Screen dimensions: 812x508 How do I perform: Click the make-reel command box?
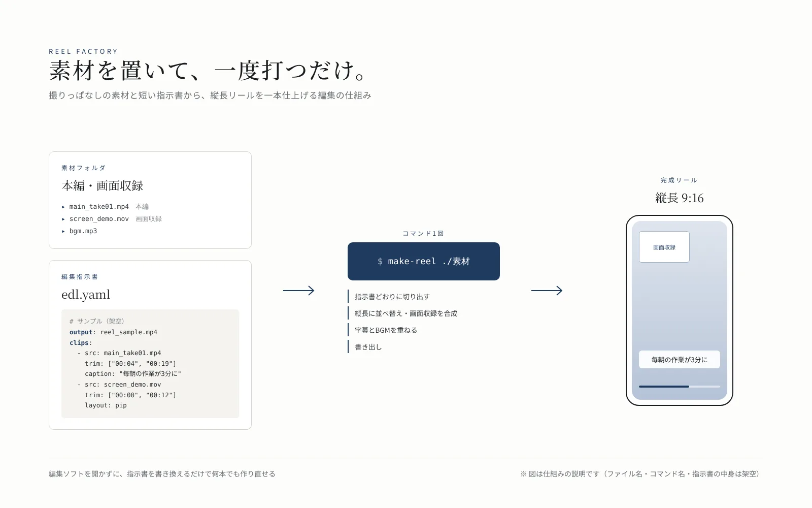[424, 261]
